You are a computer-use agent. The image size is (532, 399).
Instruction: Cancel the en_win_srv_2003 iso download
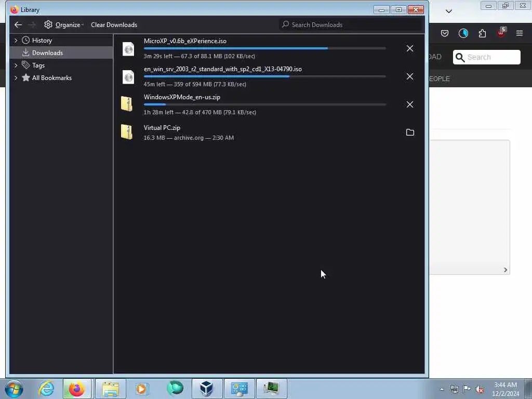[x=410, y=77]
